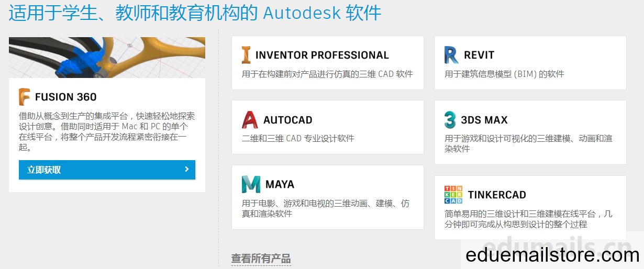Image resolution: width=644 pixels, height=269 pixels.
Task: Open the INVENTOR PROFESSIONAL product title
Action: [322, 55]
